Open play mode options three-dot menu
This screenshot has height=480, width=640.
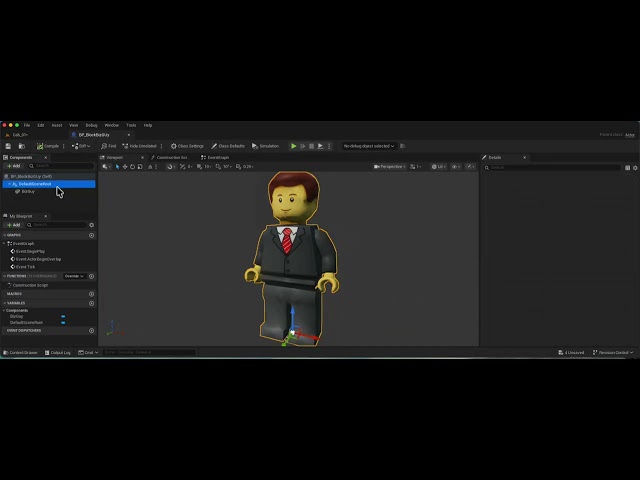coord(329,146)
